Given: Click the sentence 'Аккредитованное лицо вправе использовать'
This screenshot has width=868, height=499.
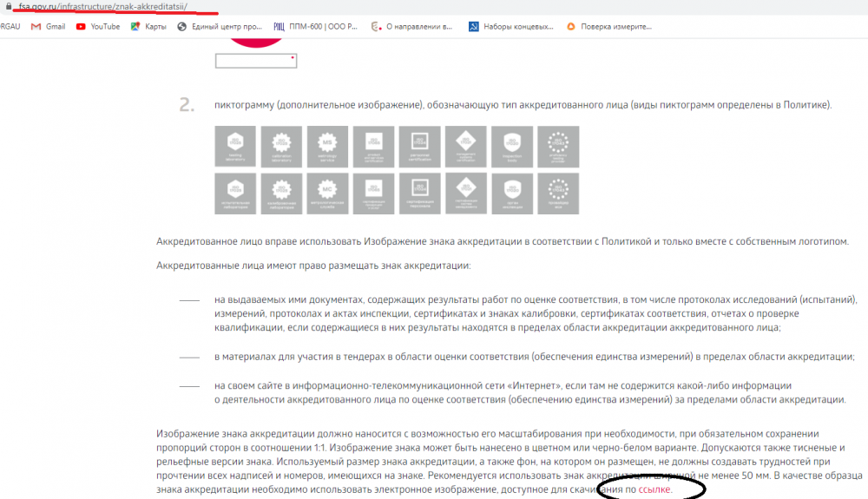Looking at the screenshot, I should pyautogui.click(x=503, y=242).
